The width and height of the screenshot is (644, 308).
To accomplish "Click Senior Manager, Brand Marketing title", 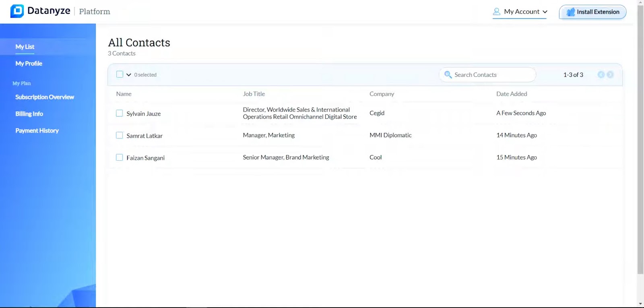I will click(286, 157).
